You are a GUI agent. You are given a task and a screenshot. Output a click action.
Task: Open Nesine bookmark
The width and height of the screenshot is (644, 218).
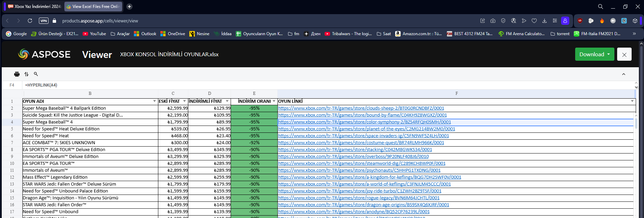tap(199, 34)
